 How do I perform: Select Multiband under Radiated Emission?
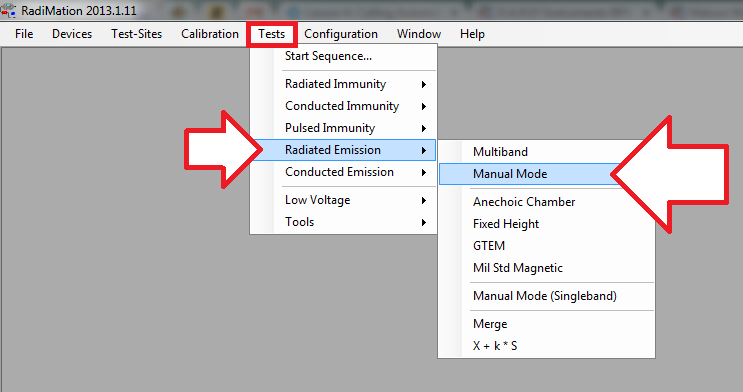point(546,152)
